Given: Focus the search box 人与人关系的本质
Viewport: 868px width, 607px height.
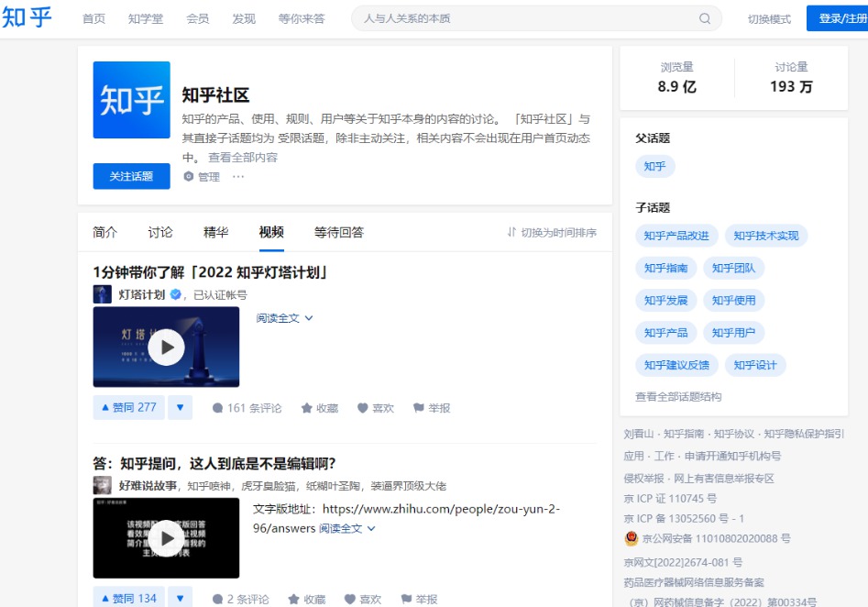Looking at the screenshot, I should (x=536, y=18).
